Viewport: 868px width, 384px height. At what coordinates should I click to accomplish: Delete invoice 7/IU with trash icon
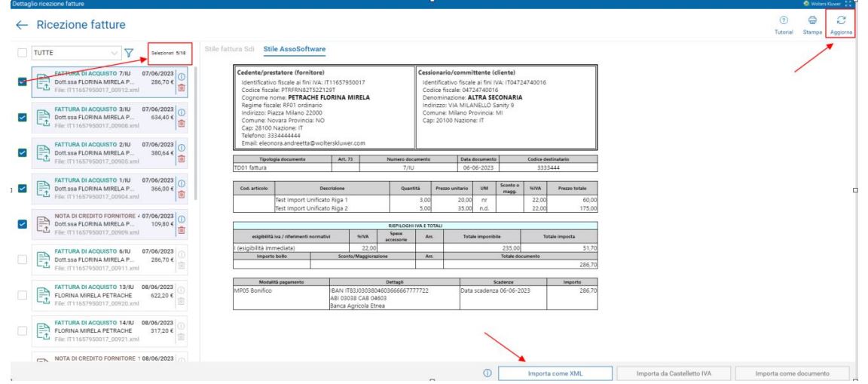(181, 88)
